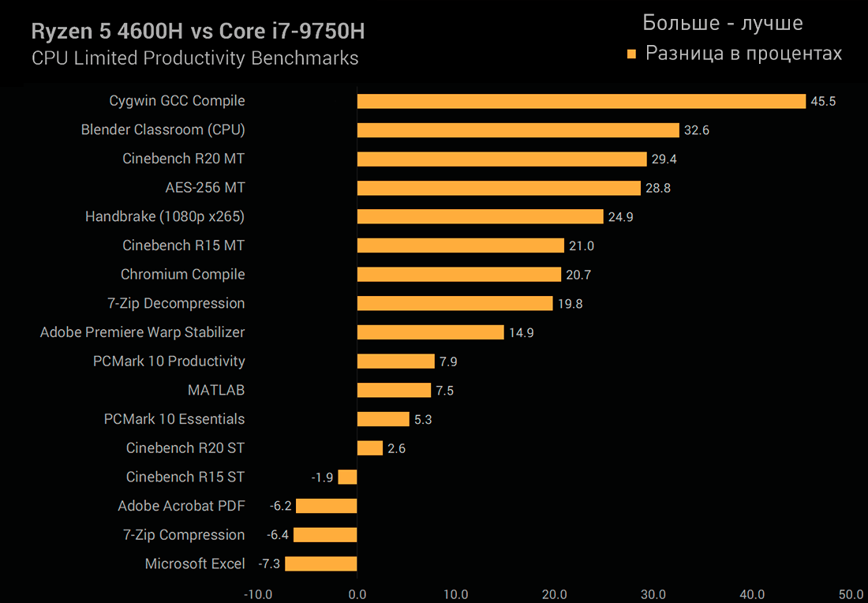Select the 'Cinebench R20 MT' label
This screenshot has height=603, width=868.
tap(184, 159)
